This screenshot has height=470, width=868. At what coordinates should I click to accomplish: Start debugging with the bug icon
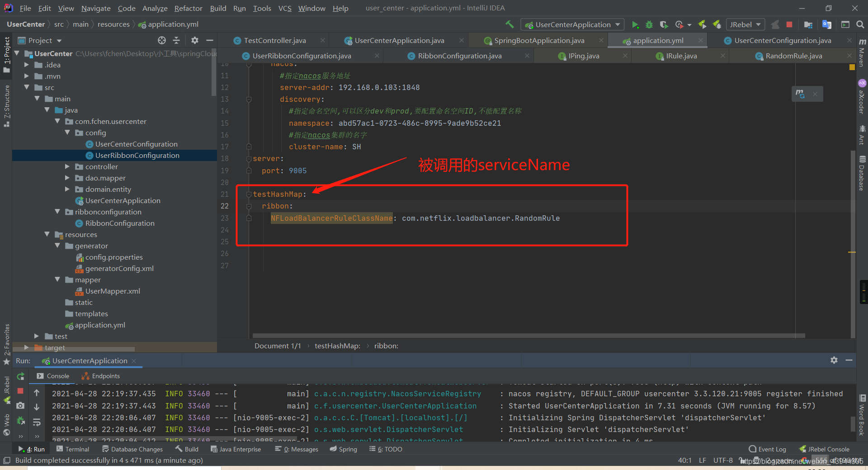(x=649, y=24)
